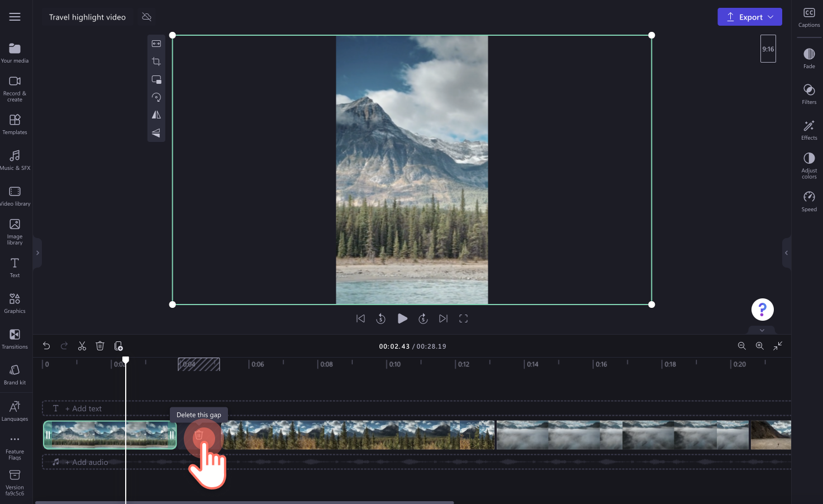Screen dimensions: 823x504
Task: Open the Export dropdown
Action: (x=750, y=17)
